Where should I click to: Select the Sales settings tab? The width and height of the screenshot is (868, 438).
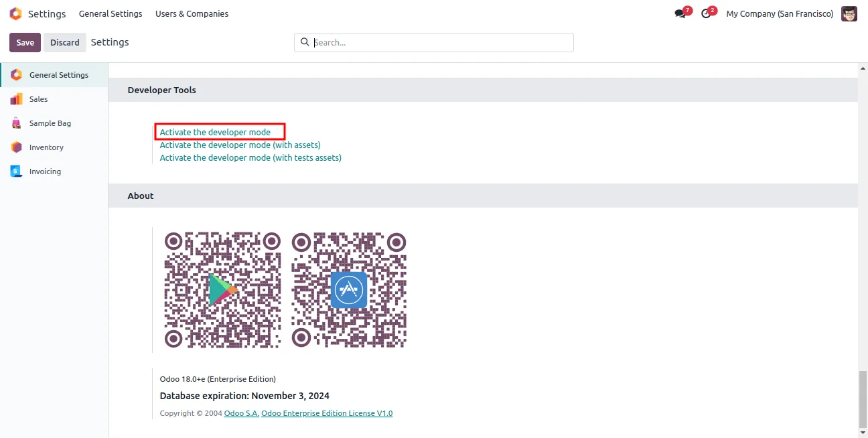(54, 99)
